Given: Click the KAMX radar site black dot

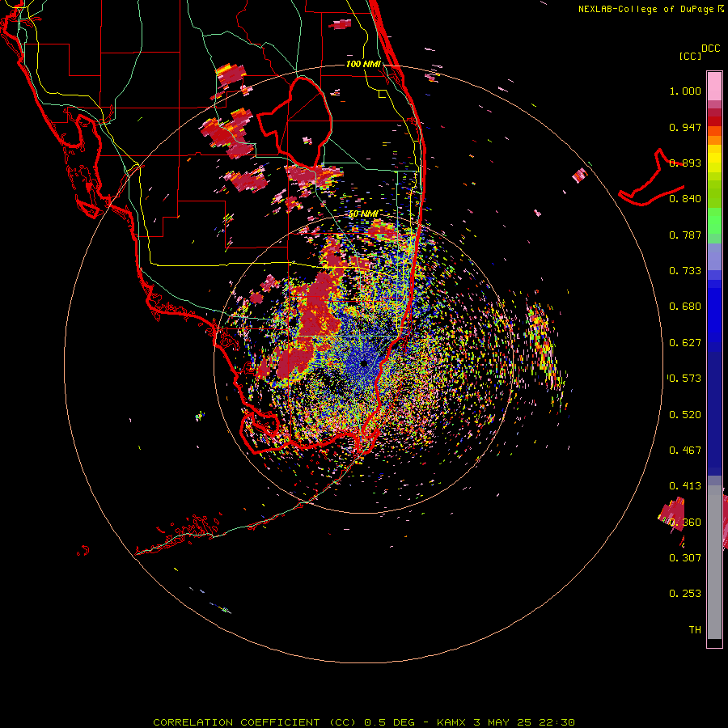Looking at the screenshot, I should pos(363,363).
